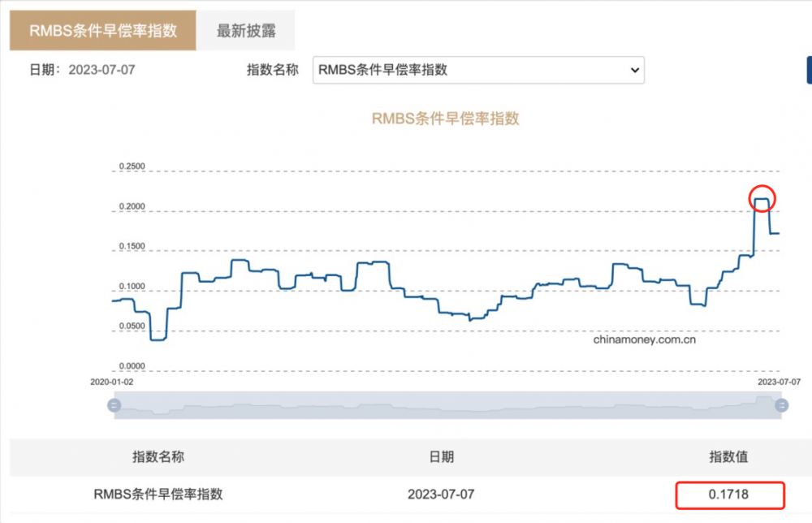Click the 0.0500 y-axis label
Image resolution: width=812 pixels, height=523 pixels.
[132, 326]
